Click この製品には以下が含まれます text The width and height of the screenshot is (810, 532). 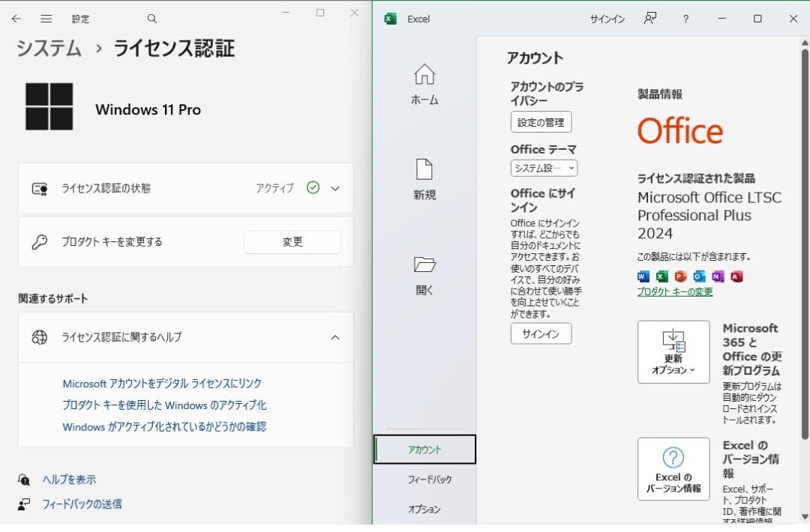coord(694,256)
